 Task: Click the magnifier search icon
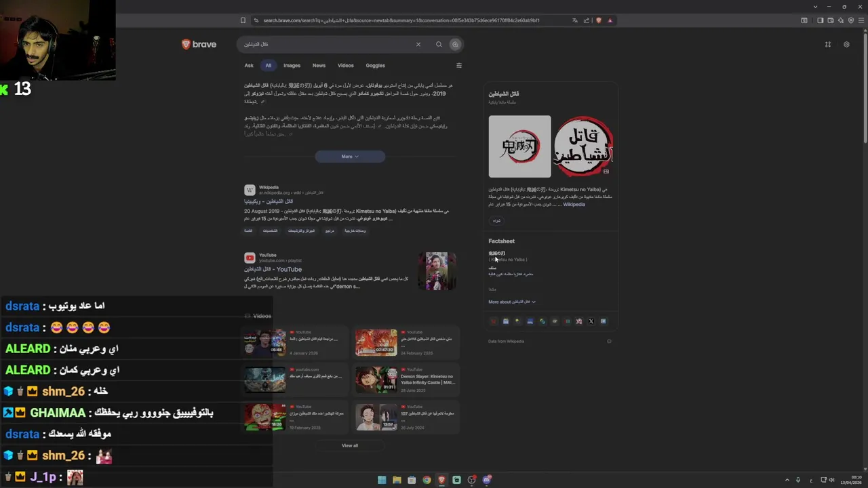click(439, 44)
